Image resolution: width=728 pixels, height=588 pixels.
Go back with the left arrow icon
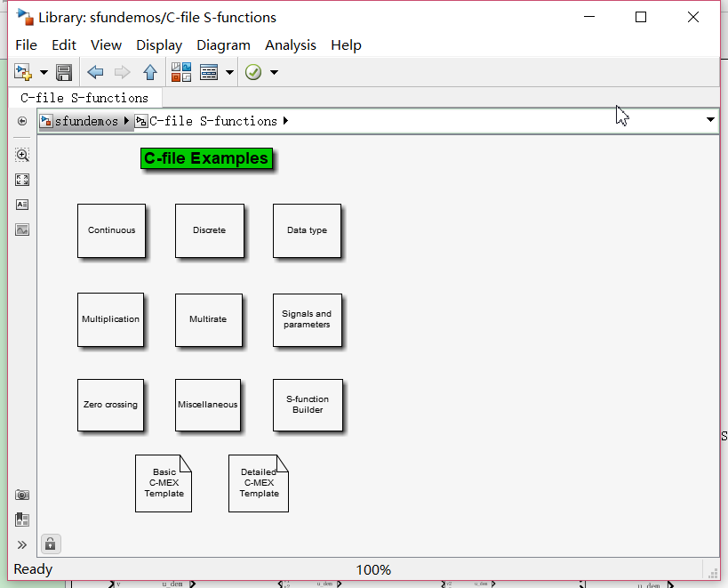[x=95, y=72]
